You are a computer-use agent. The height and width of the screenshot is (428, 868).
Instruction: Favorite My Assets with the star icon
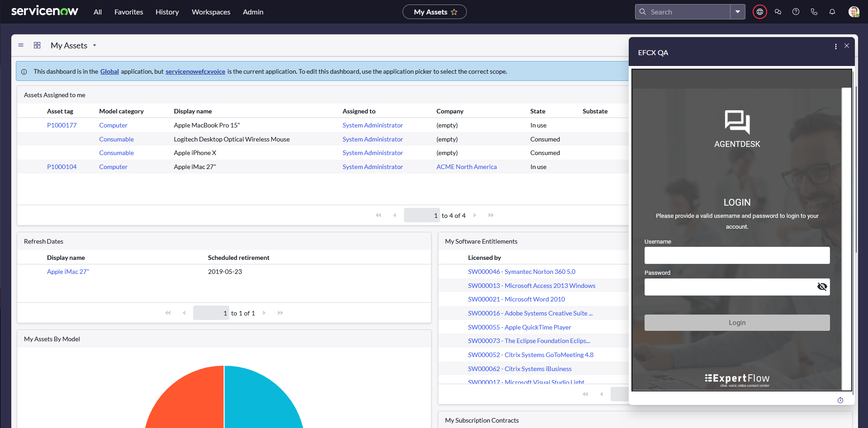click(x=455, y=12)
